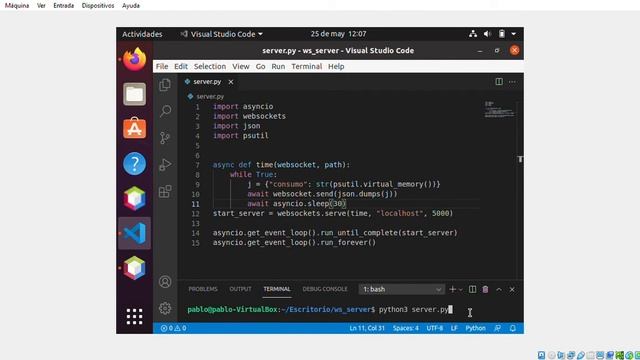Screen dimensions: 640x360
Task: Open the editor More Actions ellipsis
Action: pos(512,82)
